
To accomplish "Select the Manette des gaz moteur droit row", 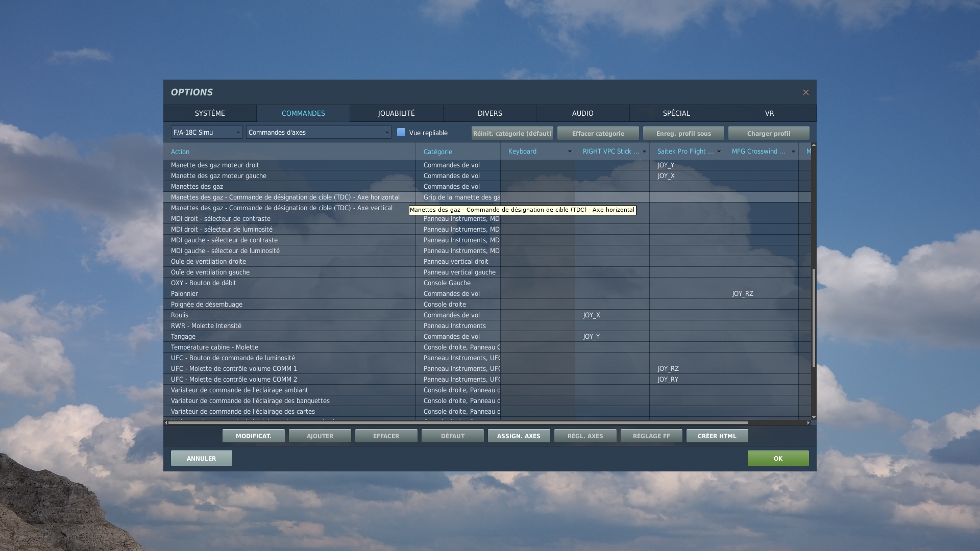I will coord(487,165).
